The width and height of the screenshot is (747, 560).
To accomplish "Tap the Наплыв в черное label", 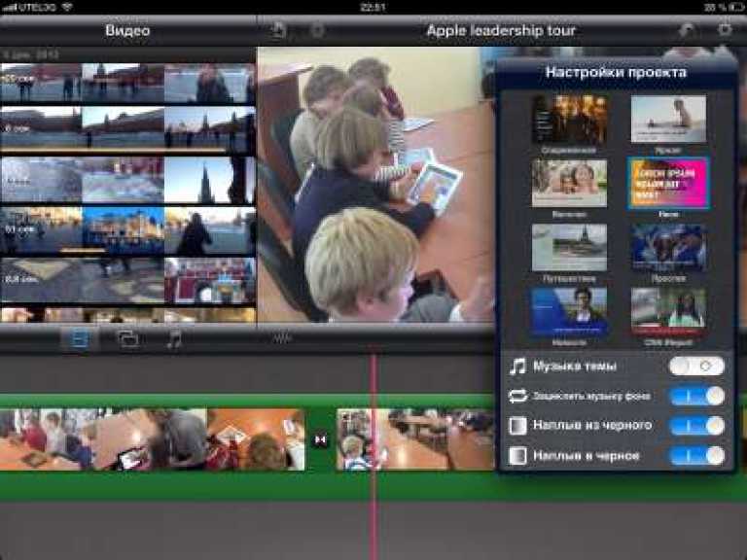I will click(x=586, y=456).
